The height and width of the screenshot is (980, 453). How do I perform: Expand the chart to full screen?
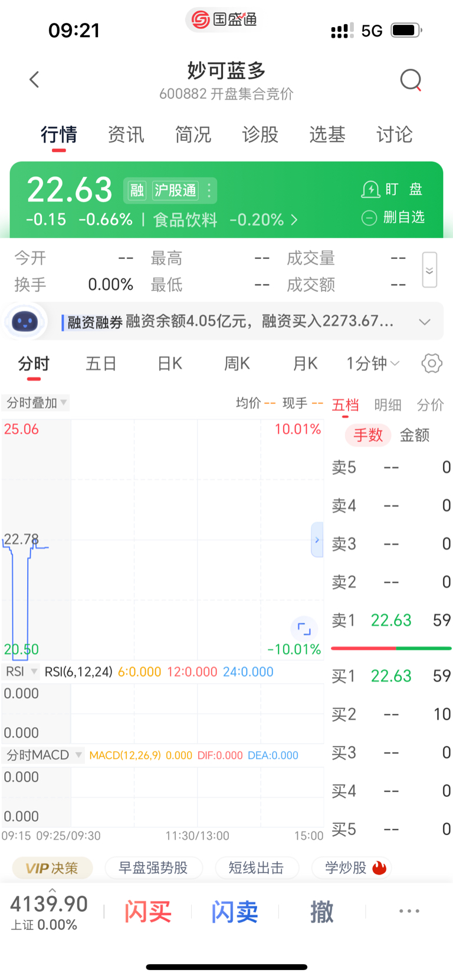[x=304, y=628]
